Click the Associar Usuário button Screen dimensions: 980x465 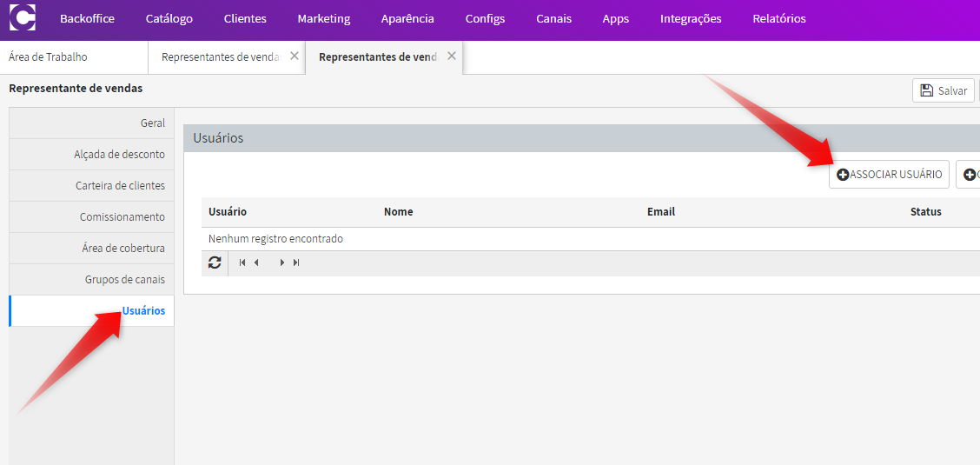point(890,175)
